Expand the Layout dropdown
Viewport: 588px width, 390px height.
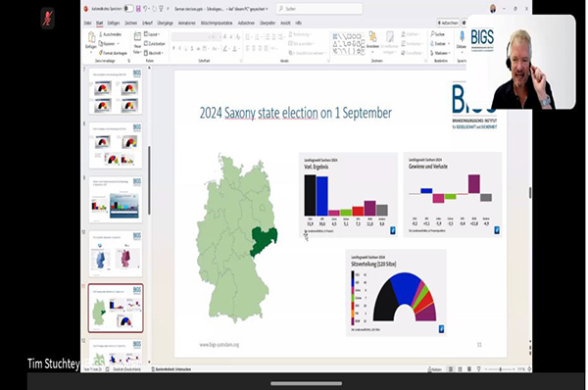[x=152, y=34]
